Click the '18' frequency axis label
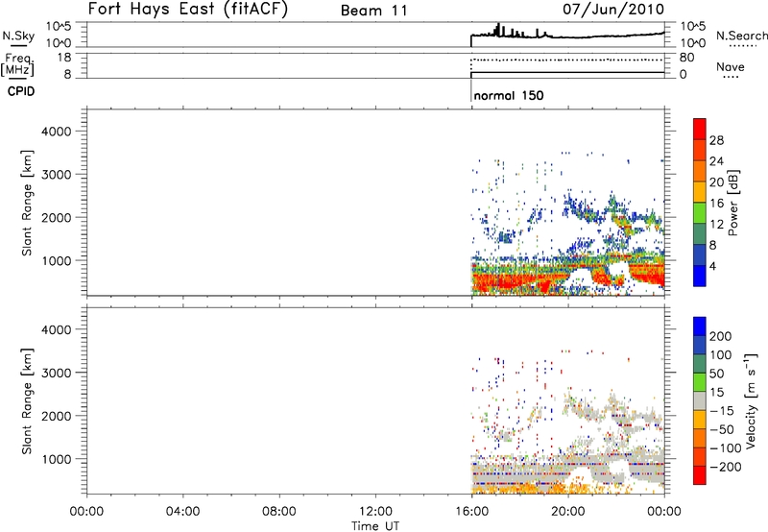 pos(64,58)
